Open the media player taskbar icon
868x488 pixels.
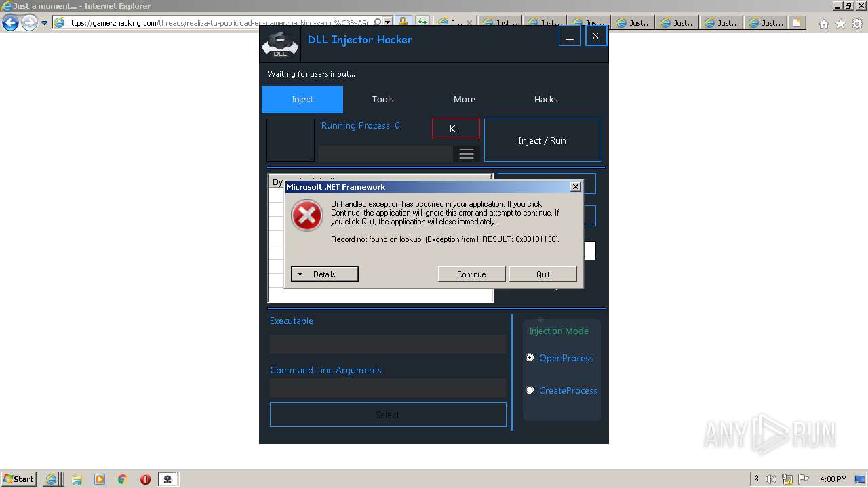(x=100, y=479)
